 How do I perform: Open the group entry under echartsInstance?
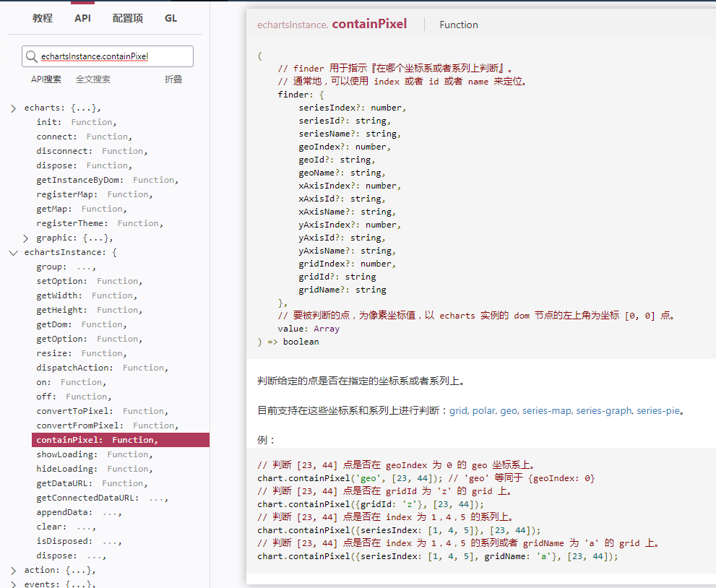(66, 267)
